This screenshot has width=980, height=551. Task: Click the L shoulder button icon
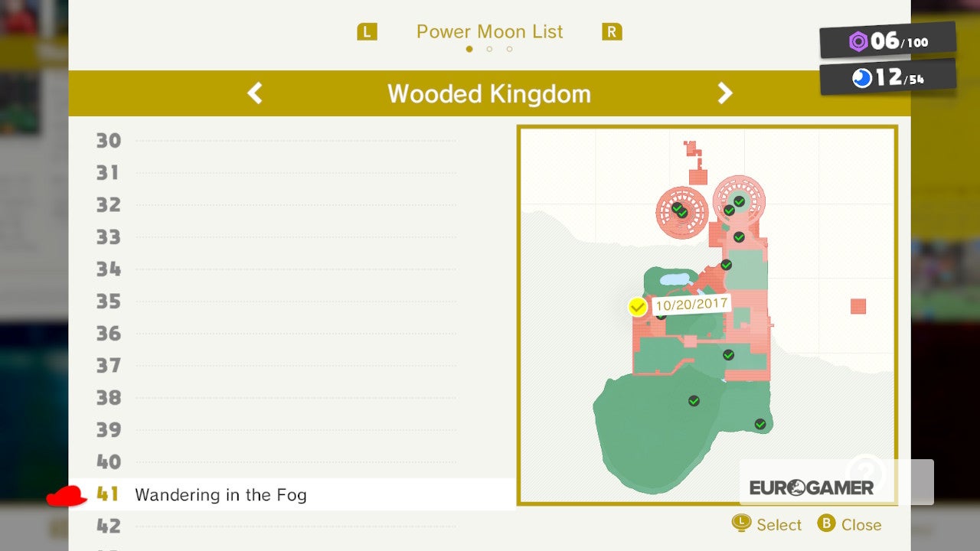pos(367,32)
